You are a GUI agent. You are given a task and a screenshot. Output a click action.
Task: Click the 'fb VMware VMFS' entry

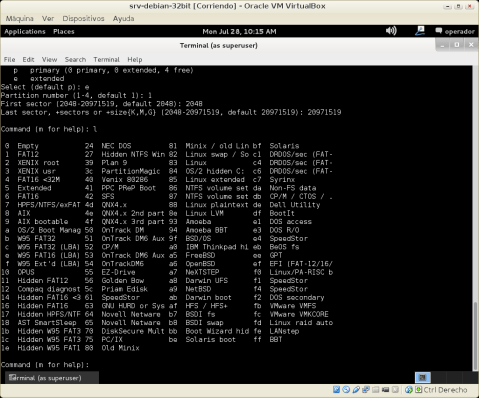[x=285, y=306]
